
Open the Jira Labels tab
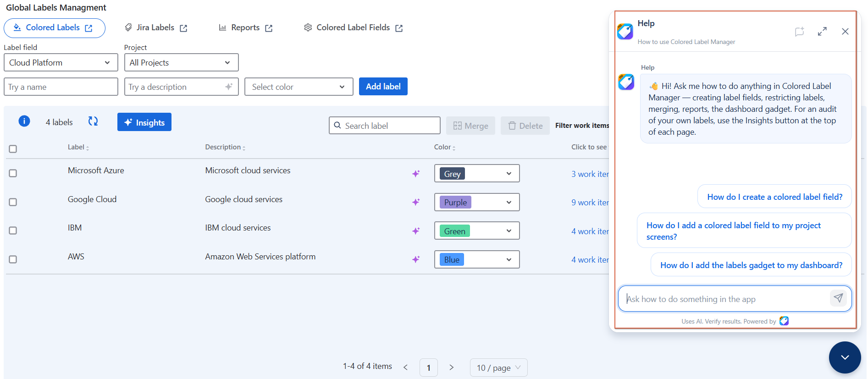pos(156,28)
